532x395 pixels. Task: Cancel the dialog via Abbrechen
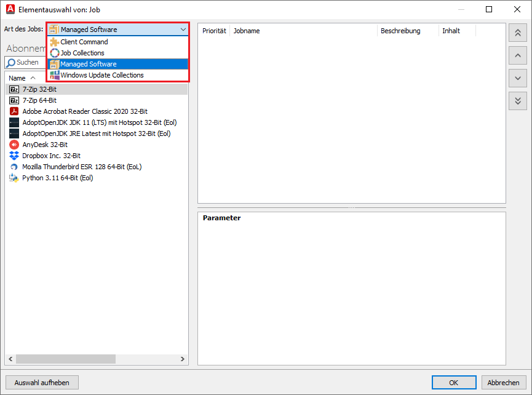(502, 382)
